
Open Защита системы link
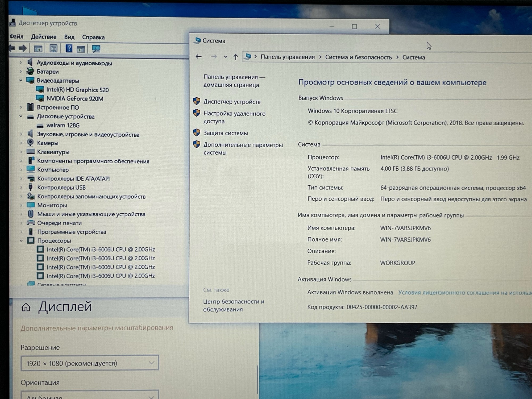[226, 133]
